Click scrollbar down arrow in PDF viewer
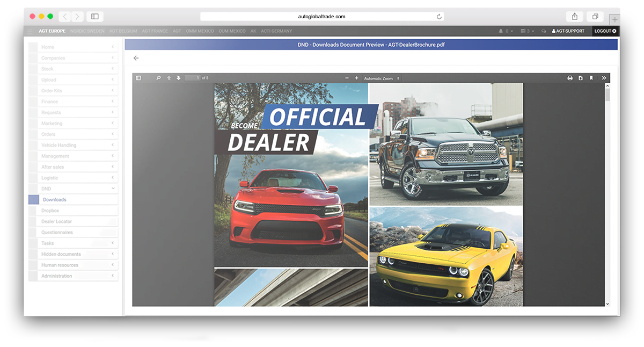This screenshot has height=347, width=644. tap(608, 304)
